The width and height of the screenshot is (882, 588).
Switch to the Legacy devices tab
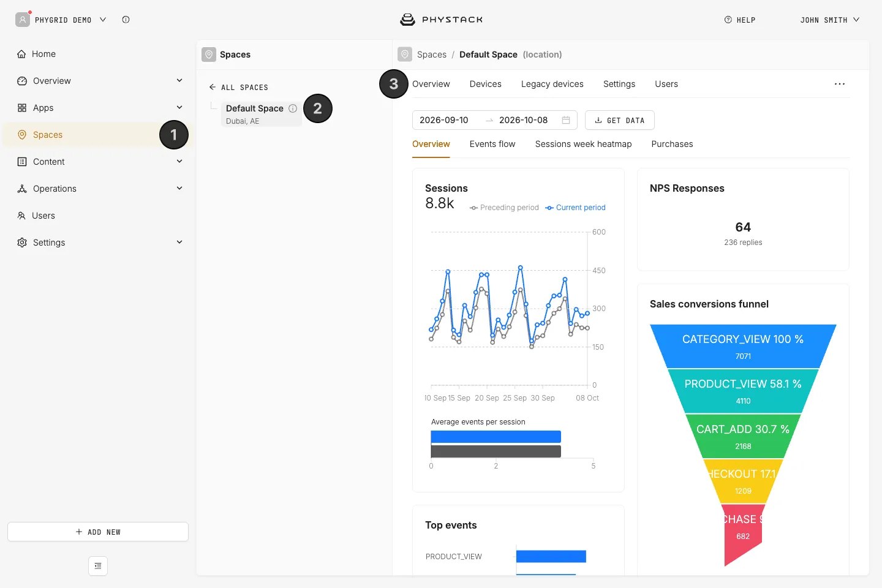(x=552, y=84)
